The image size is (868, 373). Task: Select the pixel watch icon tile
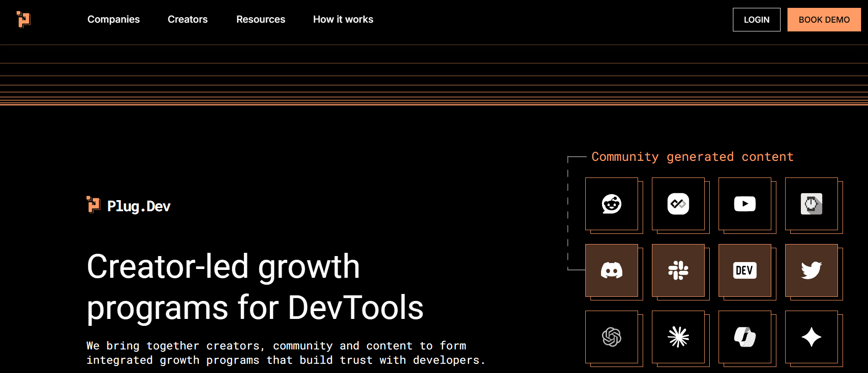tap(812, 204)
